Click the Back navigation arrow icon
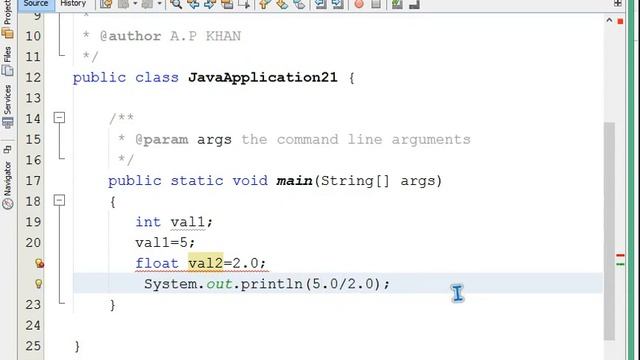Viewport: 640px width, 360px height. (123, 4)
